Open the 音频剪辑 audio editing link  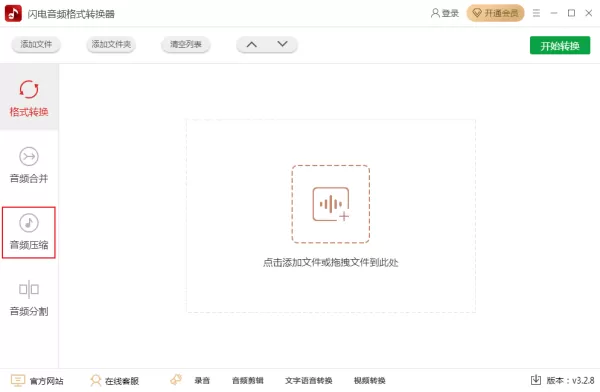pos(248,381)
